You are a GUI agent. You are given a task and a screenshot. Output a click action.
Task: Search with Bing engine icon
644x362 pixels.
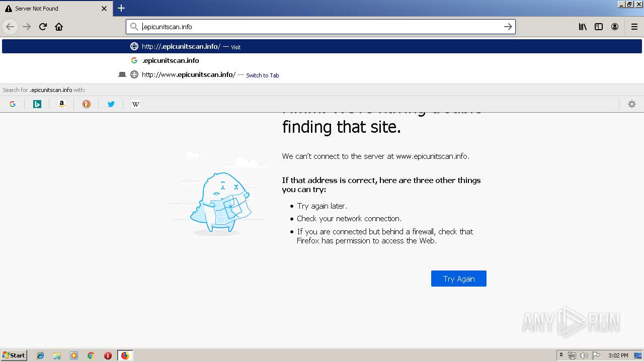coord(37,104)
